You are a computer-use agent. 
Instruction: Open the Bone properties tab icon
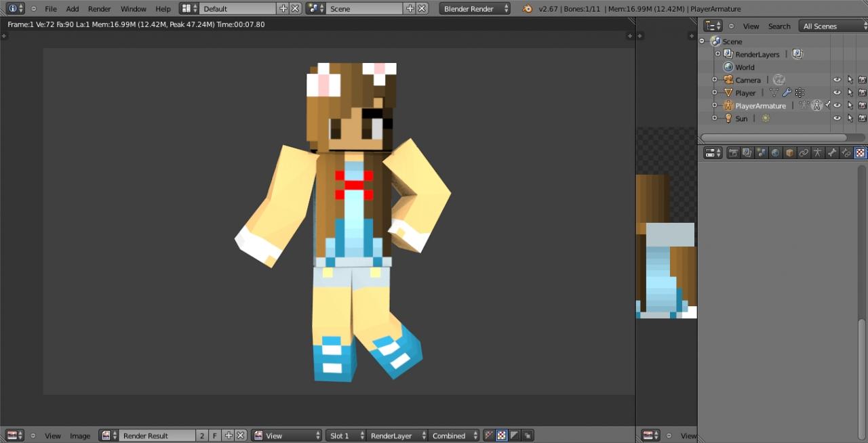pos(832,153)
